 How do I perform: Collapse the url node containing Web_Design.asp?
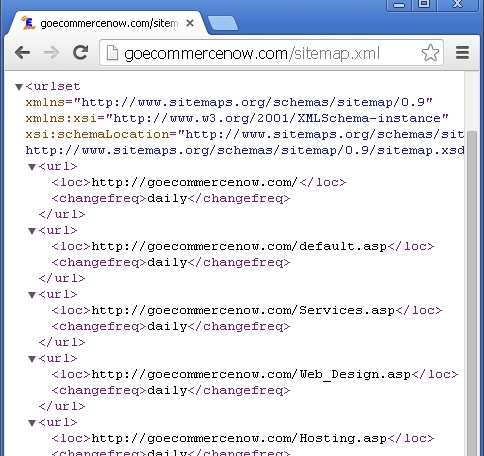(32, 359)
